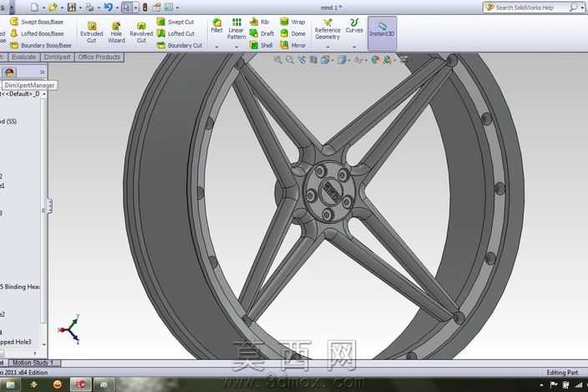The image size is (588, 392).
Task: Open dropdown arrow next to Undo icon
Action: click(117, 8)
